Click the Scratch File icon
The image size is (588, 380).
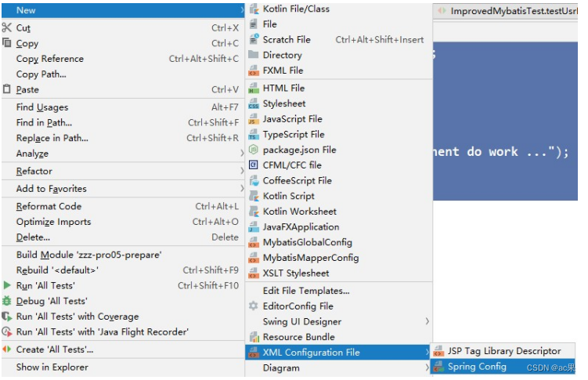coord(254,39)
